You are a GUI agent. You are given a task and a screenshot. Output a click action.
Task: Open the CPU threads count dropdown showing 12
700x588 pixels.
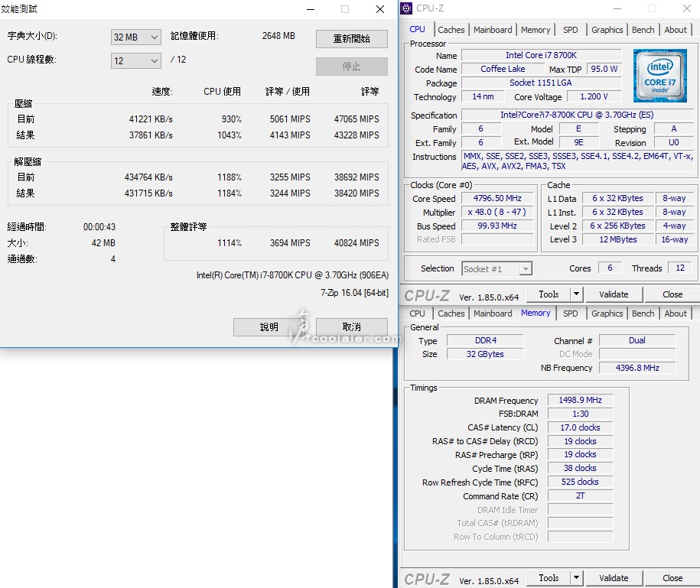pos(135,60)
